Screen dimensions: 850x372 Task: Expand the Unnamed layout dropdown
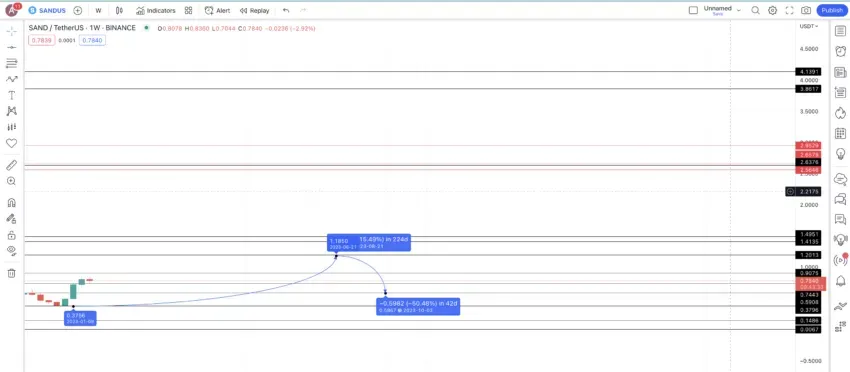(x=738, y=10)
